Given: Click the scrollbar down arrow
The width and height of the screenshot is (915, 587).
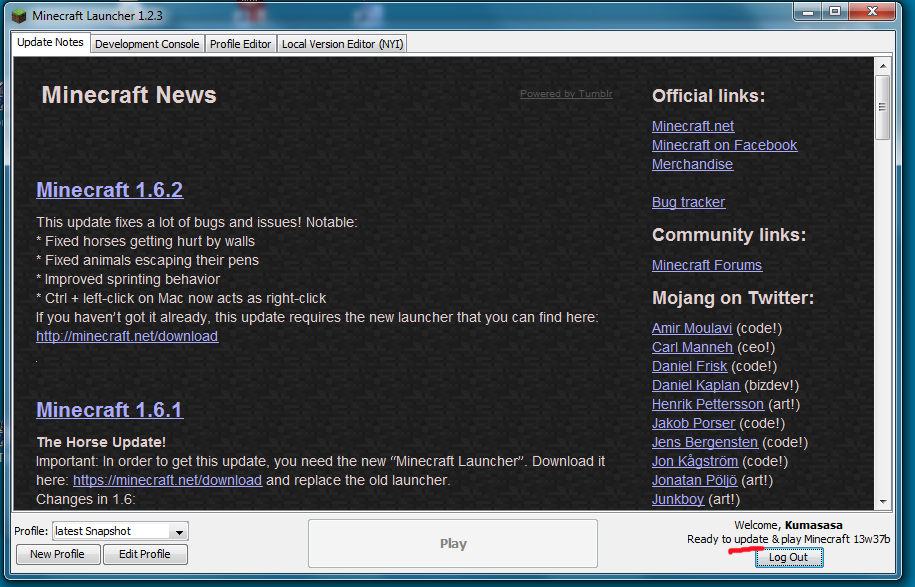Looking at the screenshot, I should (882, 501).
